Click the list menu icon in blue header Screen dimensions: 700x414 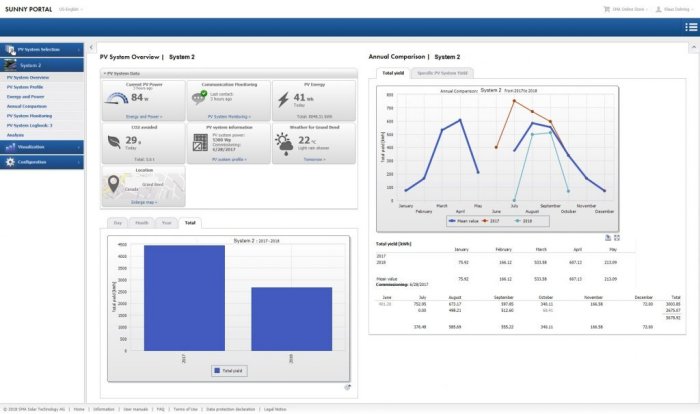click(691, 28)
